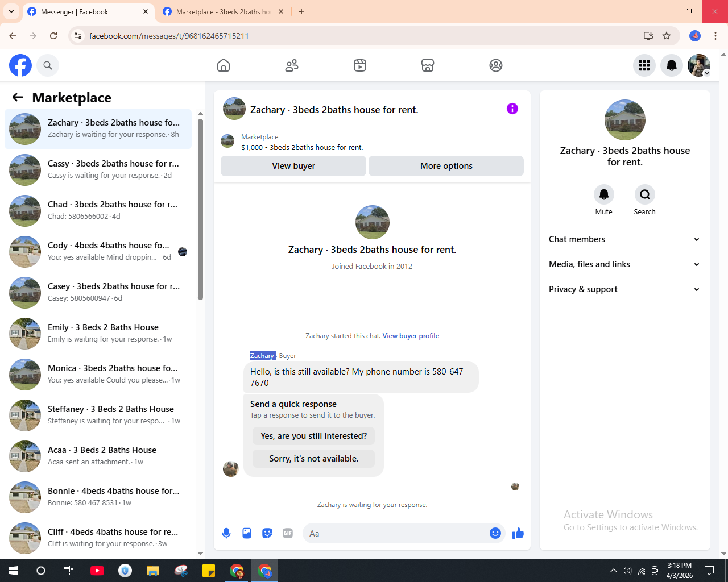This screenshot has width=728, height=582.
Task: Open Chrome three-dot menu
Action: 715,36
